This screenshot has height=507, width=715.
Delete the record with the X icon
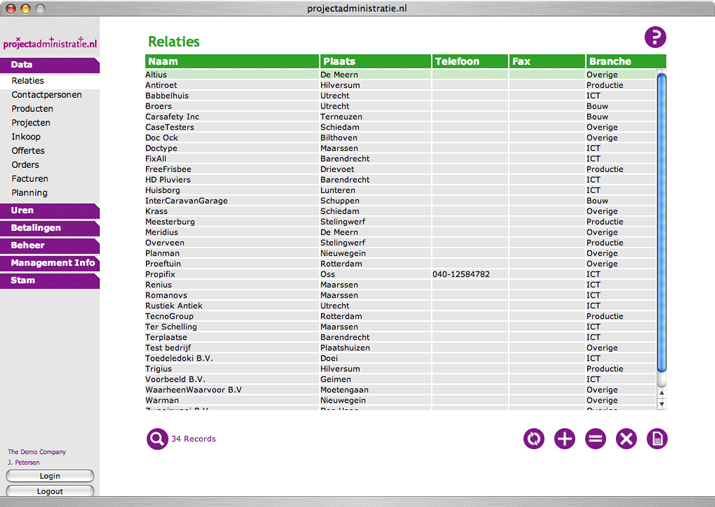click(626, 439)
